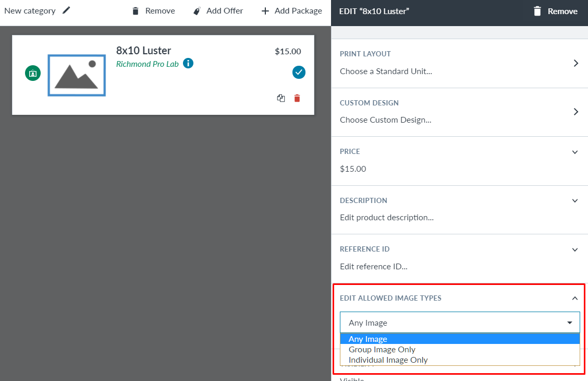The height and width of the screenshot is (381, 588).
Task: Add a package with the plus icon
Action: 291,10
